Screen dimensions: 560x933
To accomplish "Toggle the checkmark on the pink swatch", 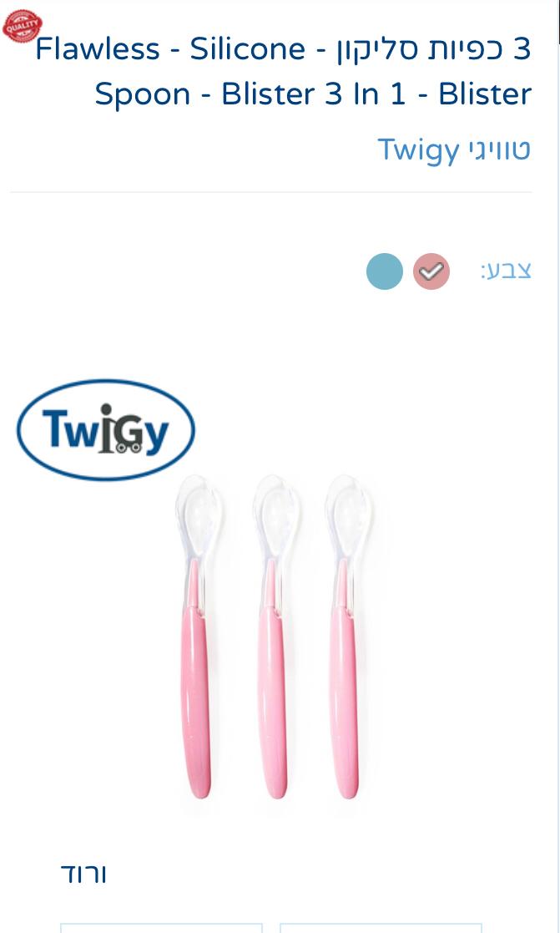I will coord(431,272).
